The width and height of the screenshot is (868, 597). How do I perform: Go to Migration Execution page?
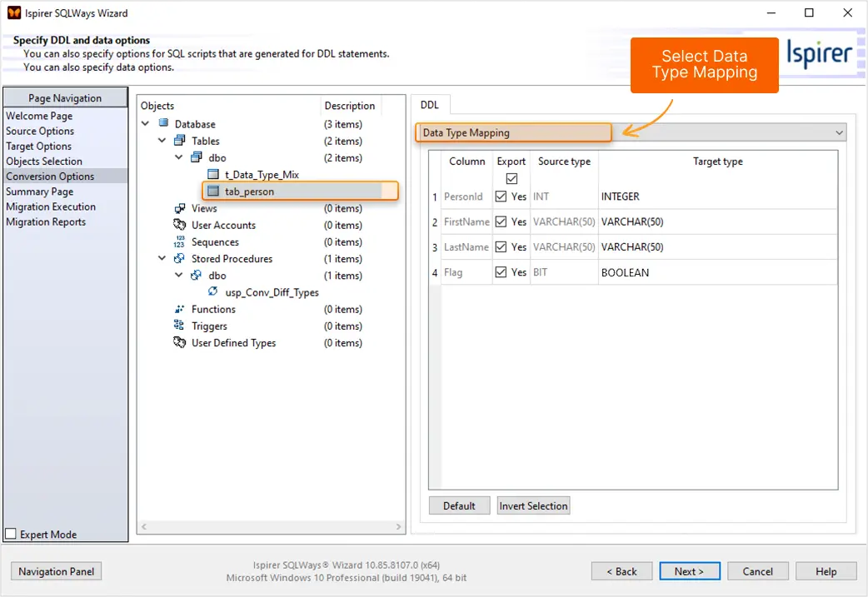[x=51, y=206]
